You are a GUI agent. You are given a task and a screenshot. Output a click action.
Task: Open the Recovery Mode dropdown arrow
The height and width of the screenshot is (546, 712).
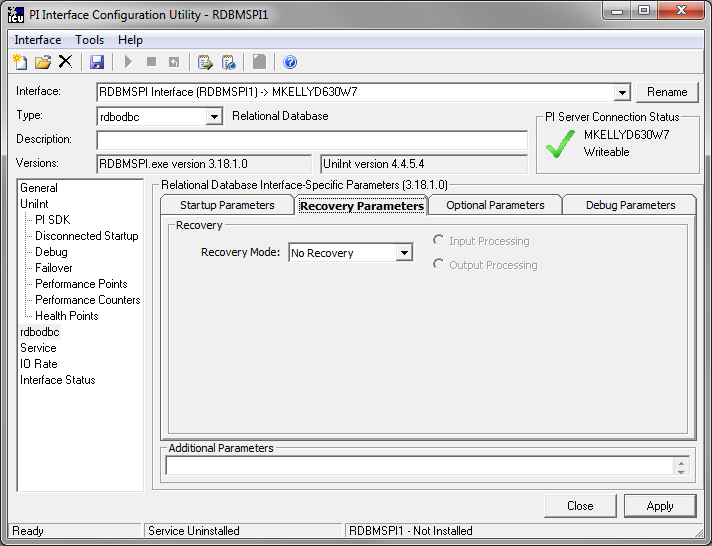(404, 253)
